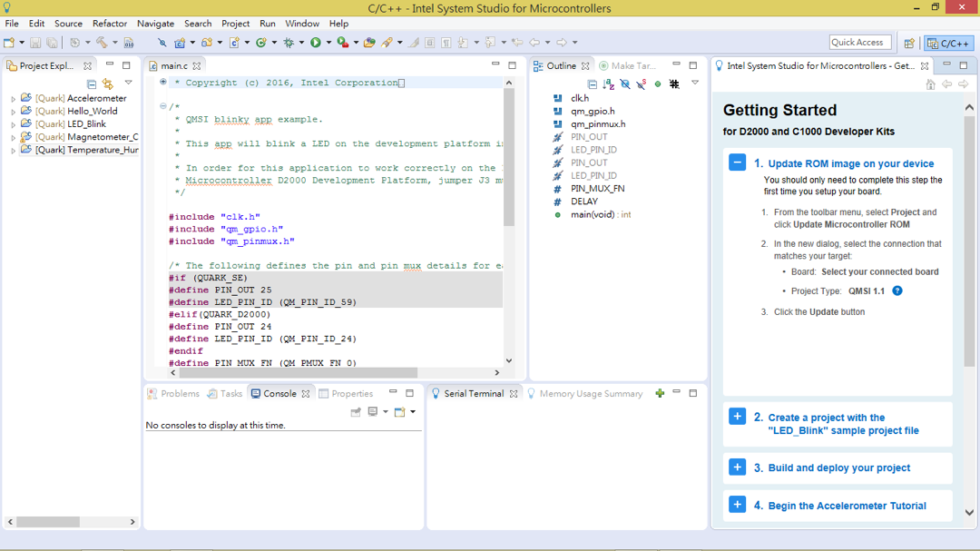Screen dimensions: 980x551
Task: Toggle Hide Non-Public Members green dot
Action: pyautogui.click(x=658, y=84)
